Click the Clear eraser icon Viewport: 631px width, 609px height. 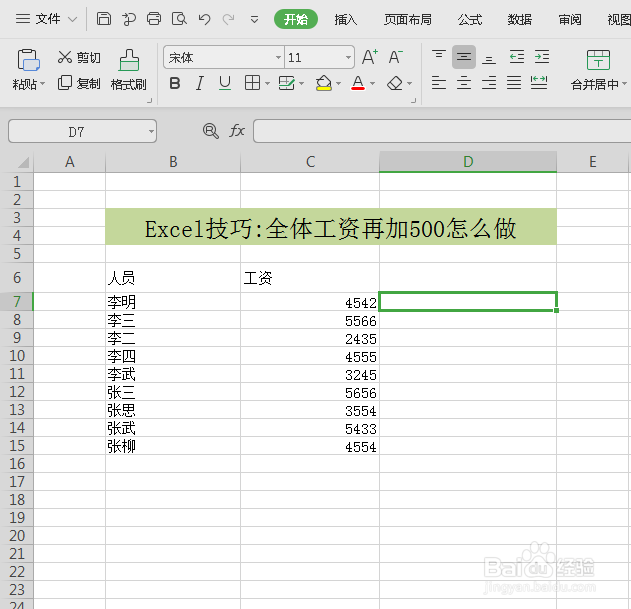pos(395,83)
